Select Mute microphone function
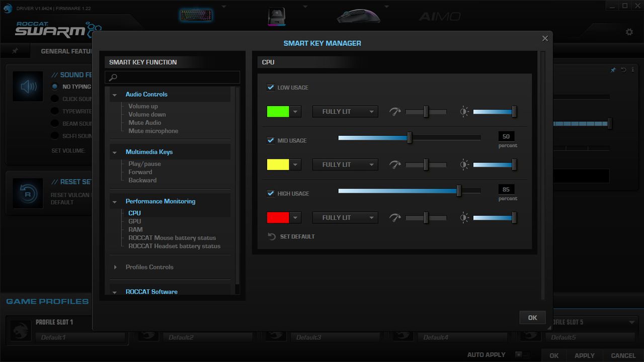644x362 pixels. pos(153,131)
